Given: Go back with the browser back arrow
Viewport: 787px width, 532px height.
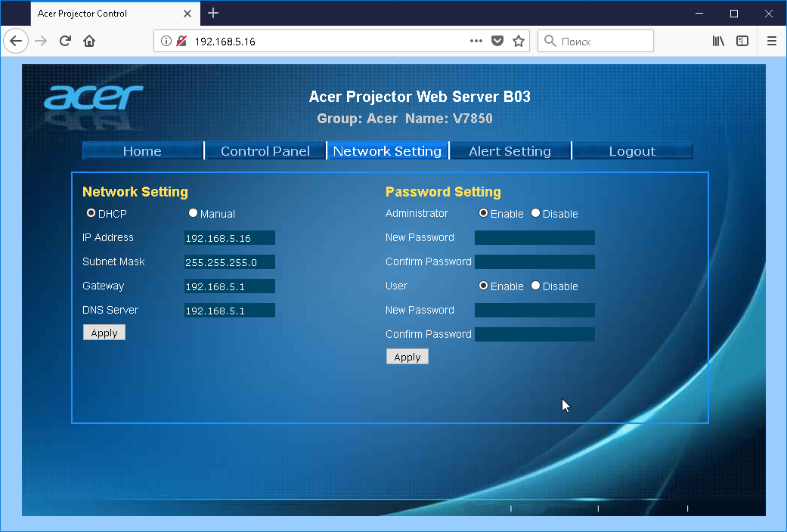Looking at the screenshot, I should [x=16, y=41].
